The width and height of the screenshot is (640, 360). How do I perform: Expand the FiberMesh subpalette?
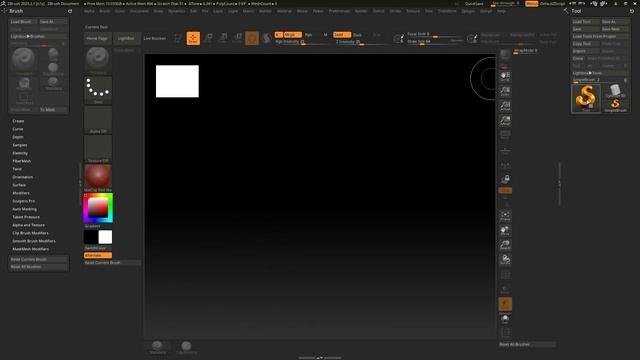pyautogui.click(x=22, y=161)
